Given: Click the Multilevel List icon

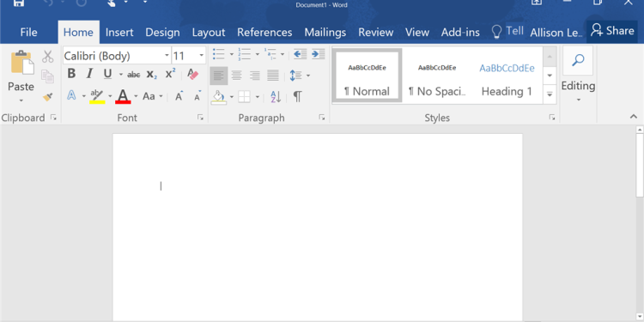Looking at the screenshot, I should (270, 54).
